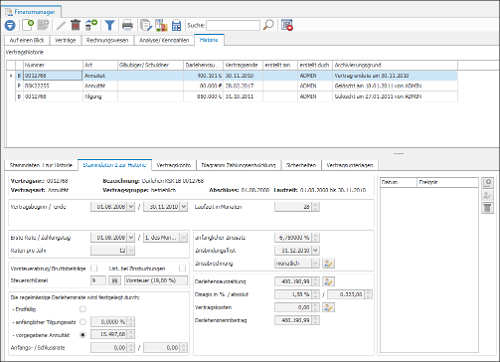
Task: Create a new contract via new-document icon
Action: coord(28,25)
